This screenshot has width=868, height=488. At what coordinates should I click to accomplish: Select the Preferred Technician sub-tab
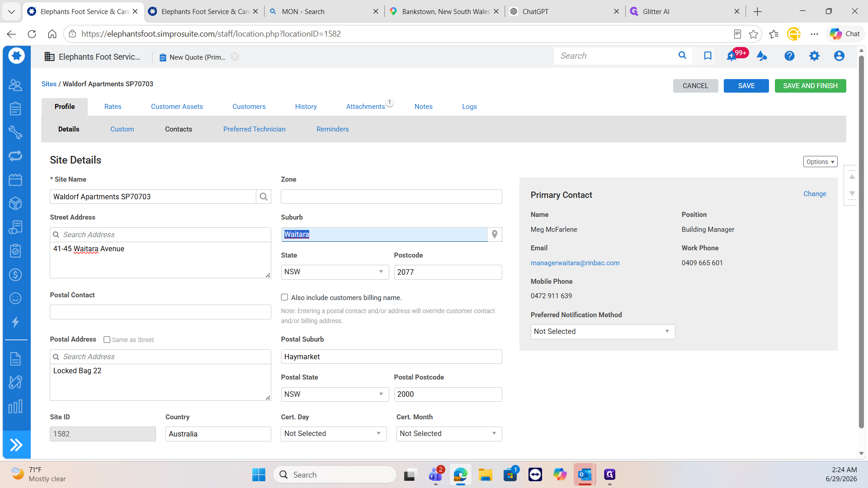254,129
